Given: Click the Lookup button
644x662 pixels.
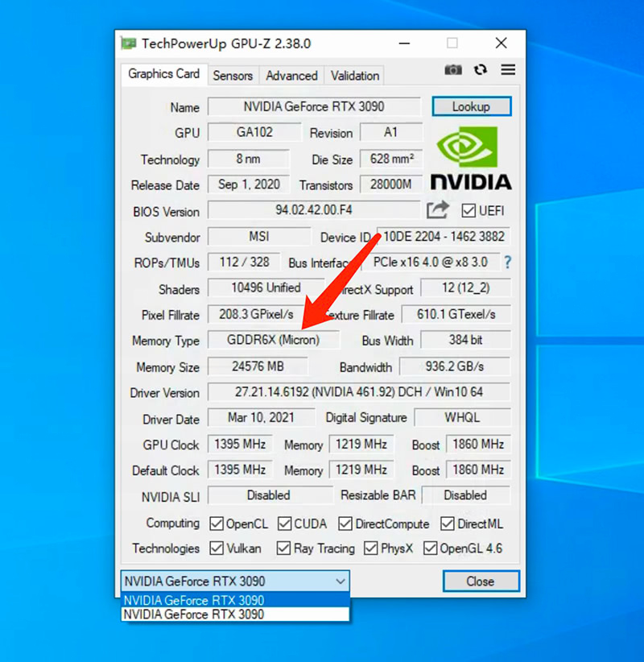Looking at the screenshot, I should (472, 106).
